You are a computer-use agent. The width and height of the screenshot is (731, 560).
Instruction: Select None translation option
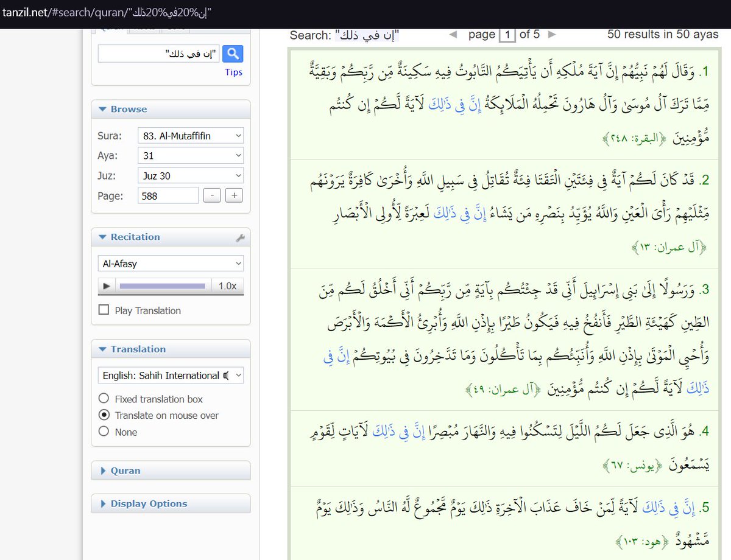104,432
